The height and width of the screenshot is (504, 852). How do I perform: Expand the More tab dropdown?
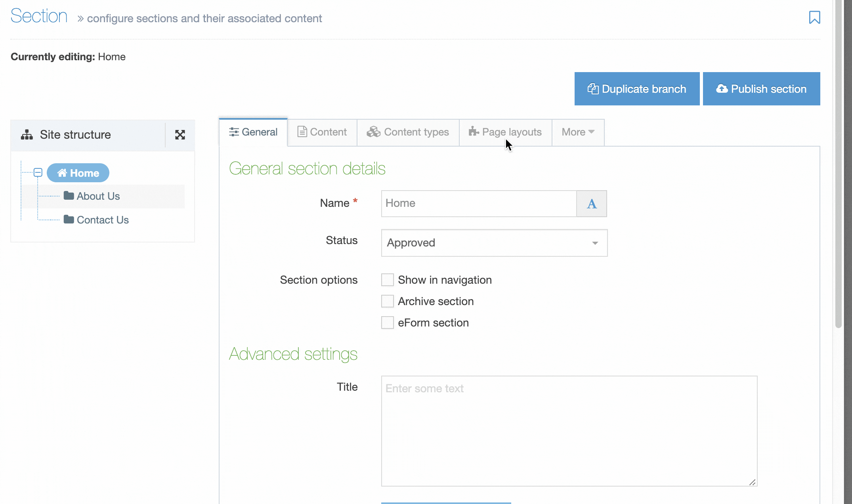pos(578,132)
